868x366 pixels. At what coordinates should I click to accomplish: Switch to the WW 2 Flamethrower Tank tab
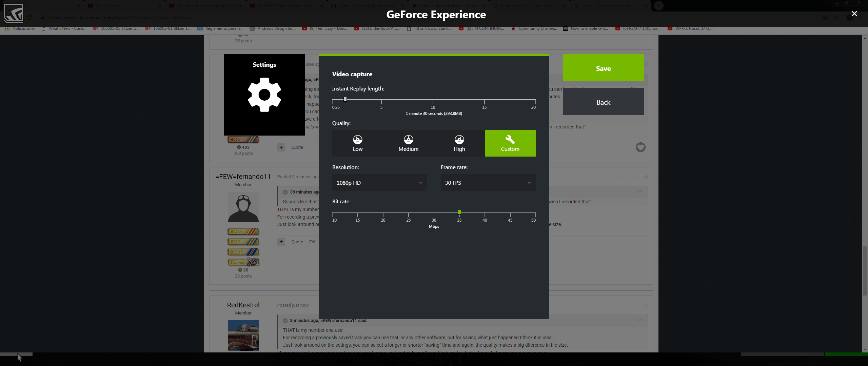(285, 6)
